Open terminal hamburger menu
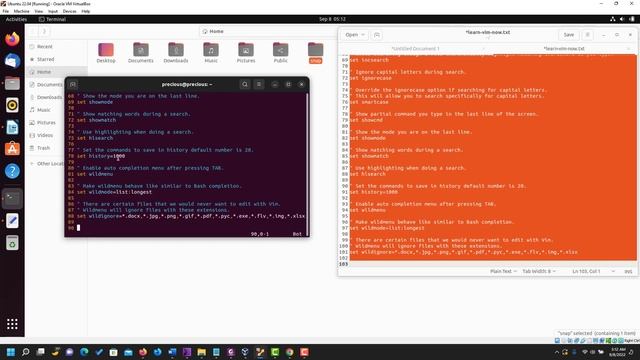 [x=259, y=84]
